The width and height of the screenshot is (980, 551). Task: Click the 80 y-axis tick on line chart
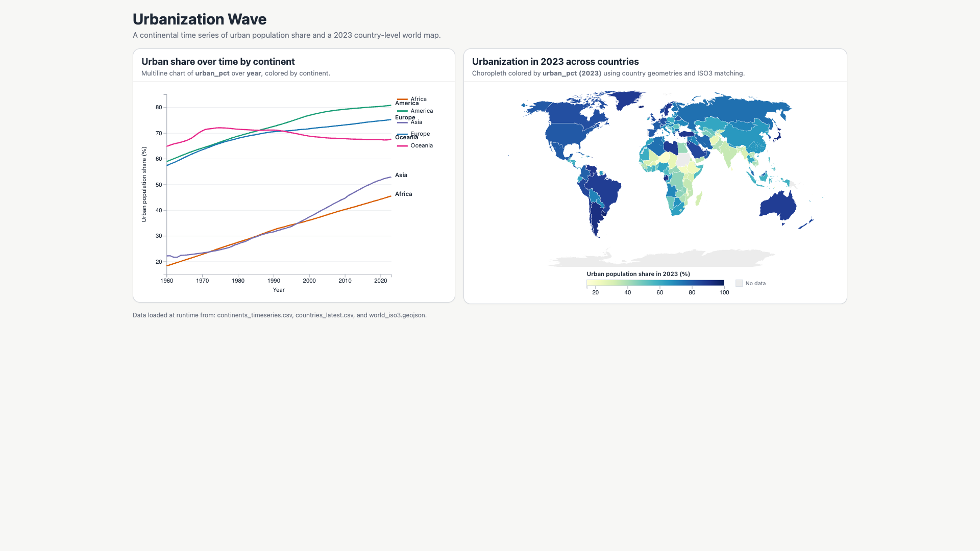tap(159, 108)
